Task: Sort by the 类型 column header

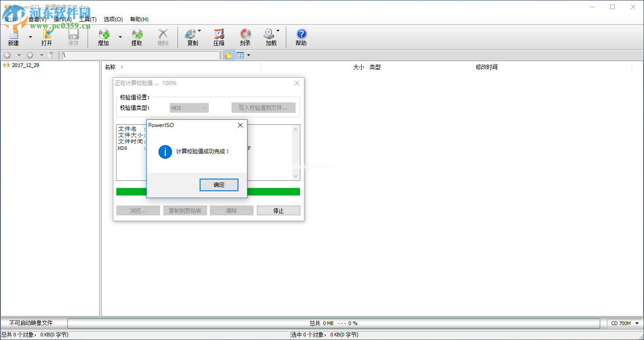Action: coord(420,67)
